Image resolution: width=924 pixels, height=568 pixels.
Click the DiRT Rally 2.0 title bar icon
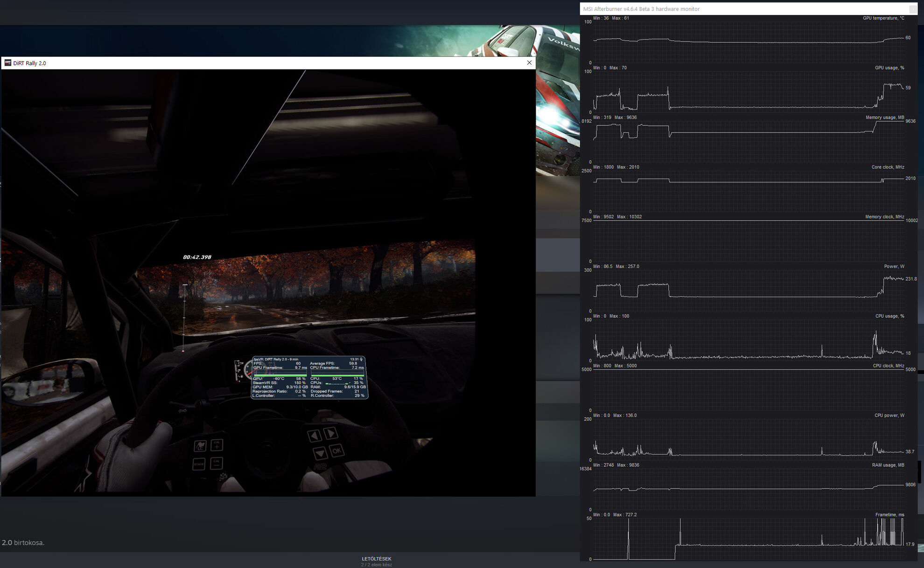(7, 63)
